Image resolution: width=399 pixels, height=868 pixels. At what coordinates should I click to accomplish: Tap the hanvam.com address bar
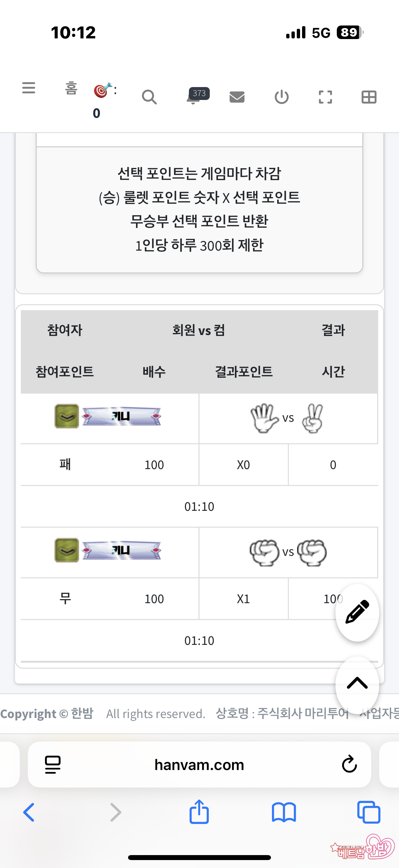(199, 765)
